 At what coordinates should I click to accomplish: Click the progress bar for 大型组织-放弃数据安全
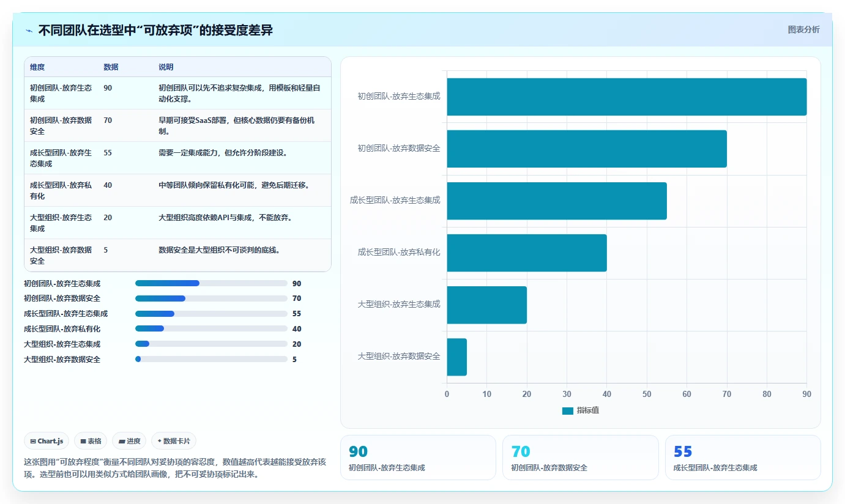(211, 359)
